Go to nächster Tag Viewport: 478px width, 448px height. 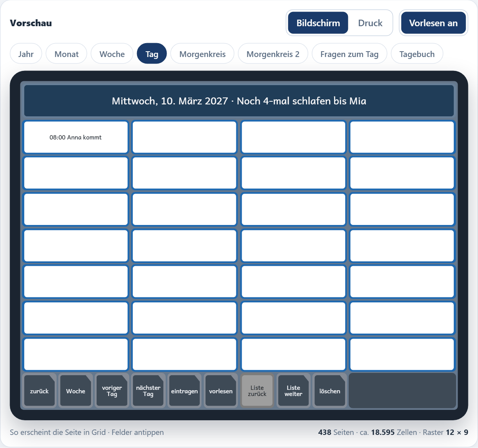[148, 391]
